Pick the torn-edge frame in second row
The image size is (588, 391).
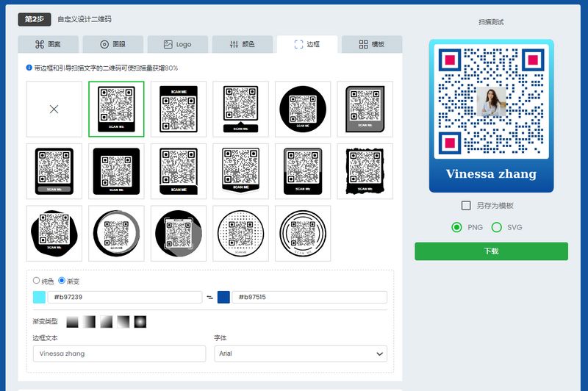point(365,171)
